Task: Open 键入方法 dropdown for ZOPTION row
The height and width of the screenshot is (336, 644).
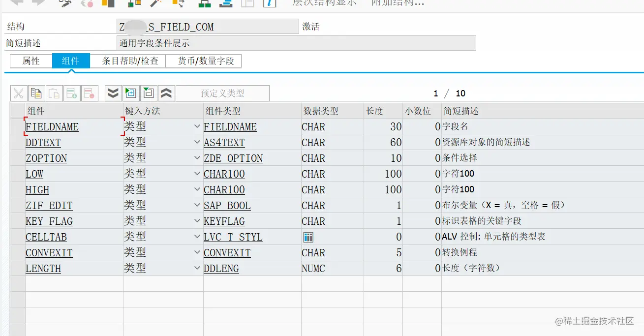Action: coord(197,158)
